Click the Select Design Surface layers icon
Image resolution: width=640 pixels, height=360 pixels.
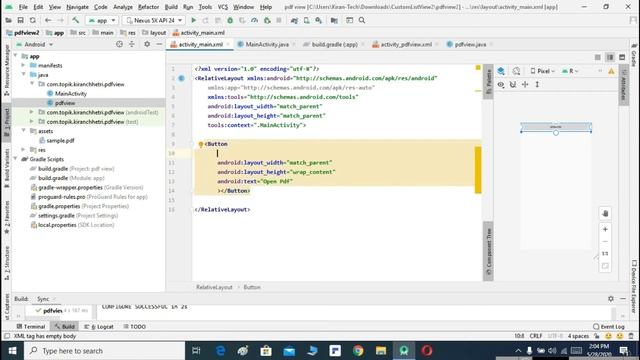pos(501,71)
